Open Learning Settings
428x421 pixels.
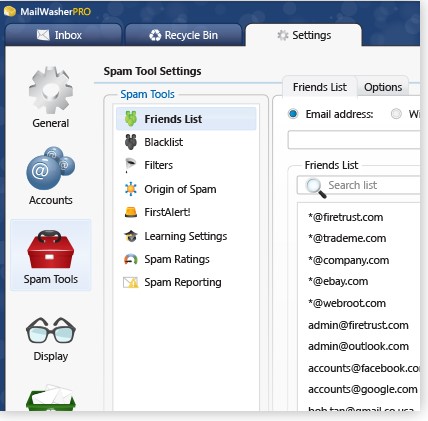click(186, 236)
